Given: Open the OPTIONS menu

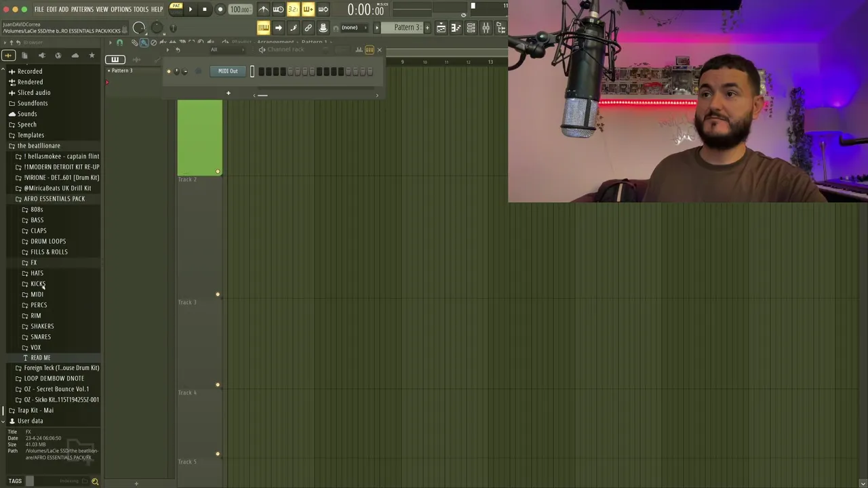Looking at the screenshot, I should point(121,9).
